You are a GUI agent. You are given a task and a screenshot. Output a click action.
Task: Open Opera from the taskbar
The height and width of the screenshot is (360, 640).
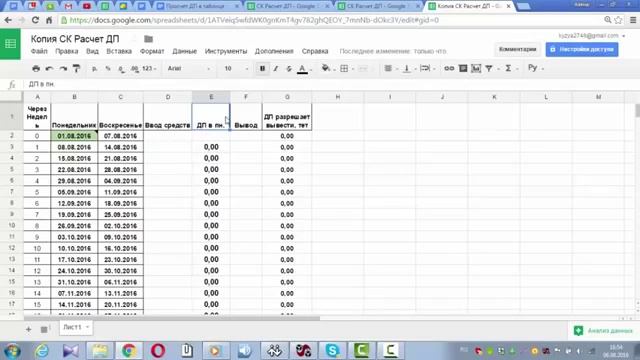(158, 351)
